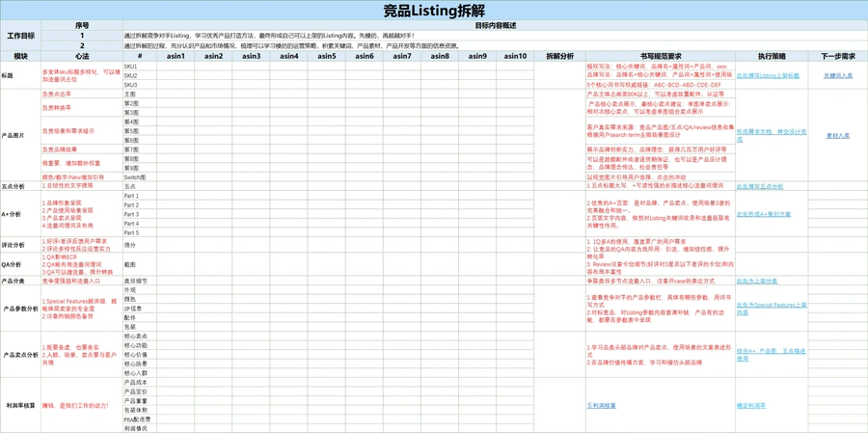The height and width of the screenshot is (433, 868).
Task: Select the 产品图片 module cell
Action: 20,136
